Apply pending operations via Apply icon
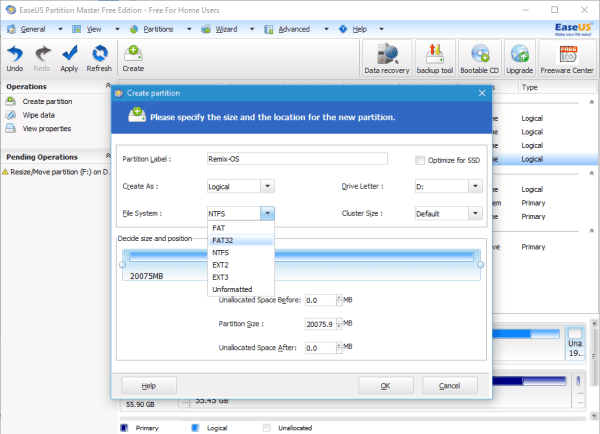The image size is (600, 434). coord(69,58)
